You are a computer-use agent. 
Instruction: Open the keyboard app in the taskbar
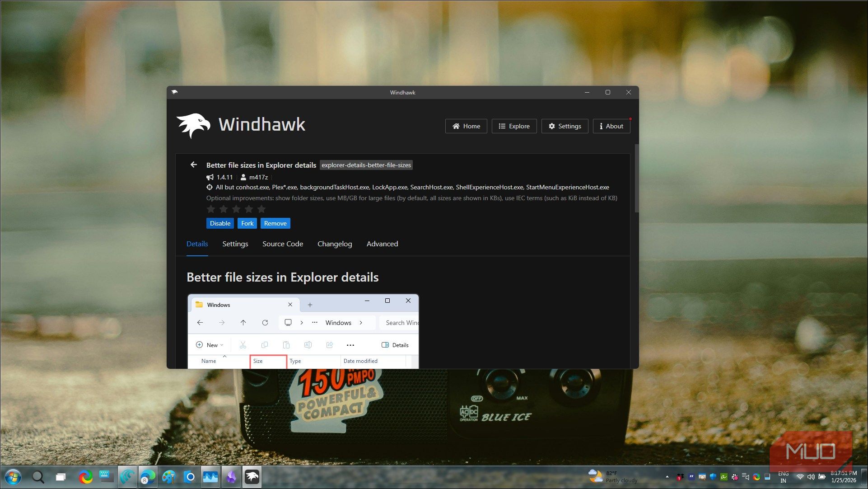pos(106,476)
